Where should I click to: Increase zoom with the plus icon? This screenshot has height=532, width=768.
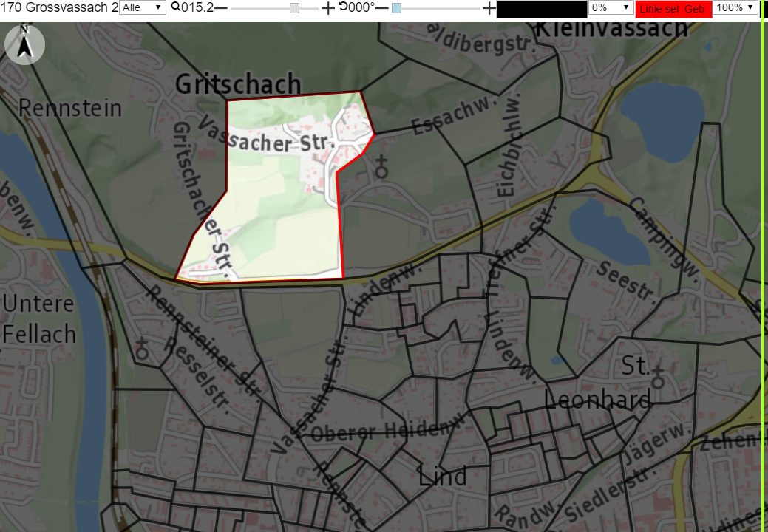pos(327,8)
